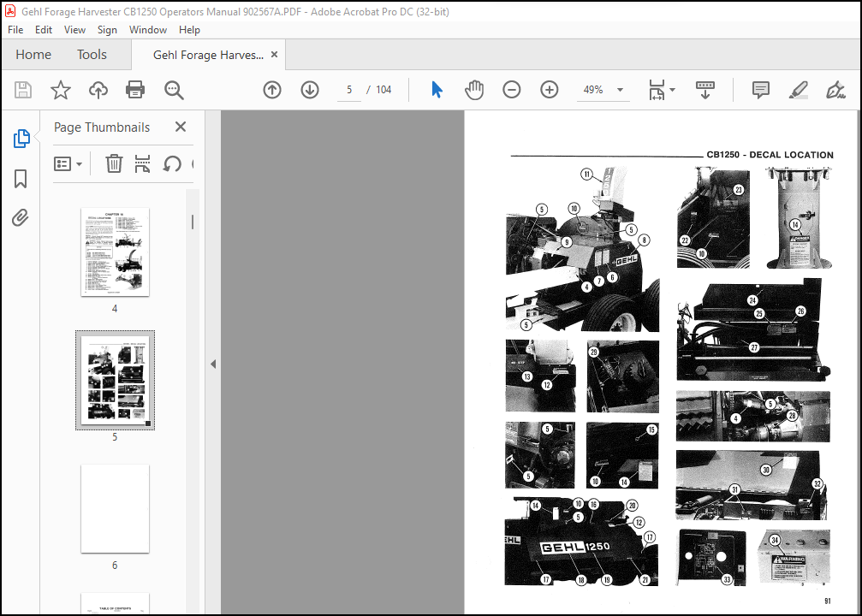Open the Attachments paperclip panel
Screen dimensions: 862x616
click(x=21, y=218)
